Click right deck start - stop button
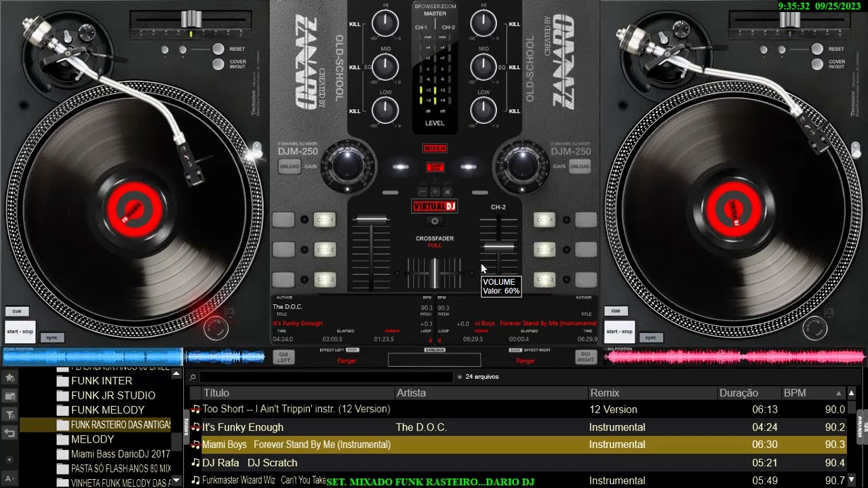Screen dimensions: 868x488 pyautogui.click(x=619, y=331)
